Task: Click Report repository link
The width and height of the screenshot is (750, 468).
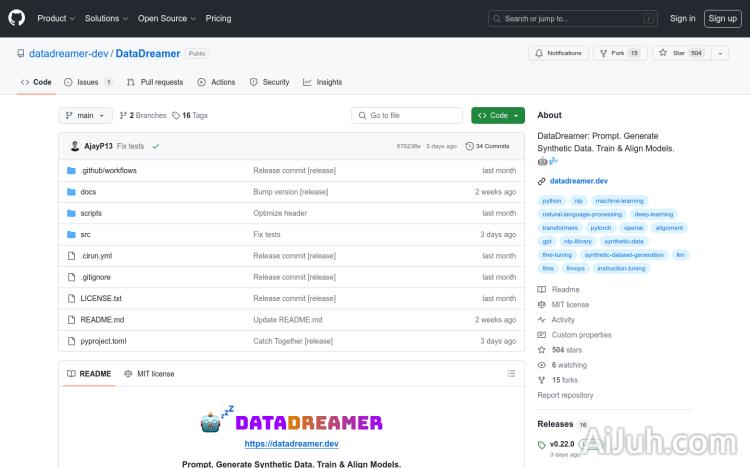Action: coord(565,395)
